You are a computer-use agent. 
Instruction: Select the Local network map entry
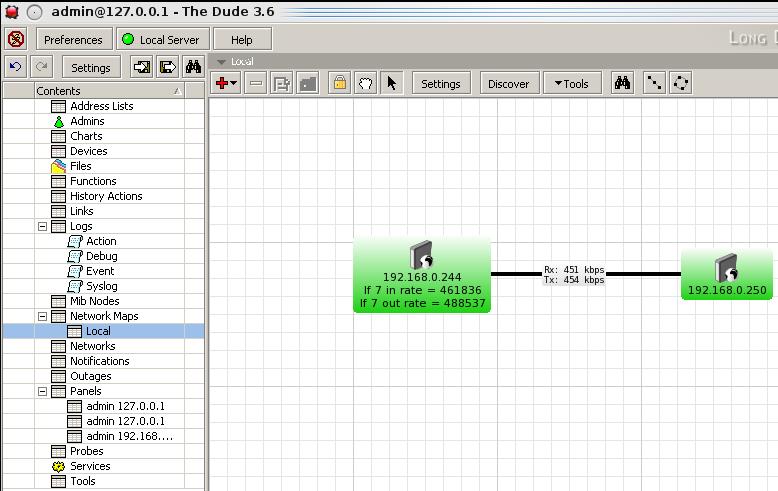click(x=98, y=331)
